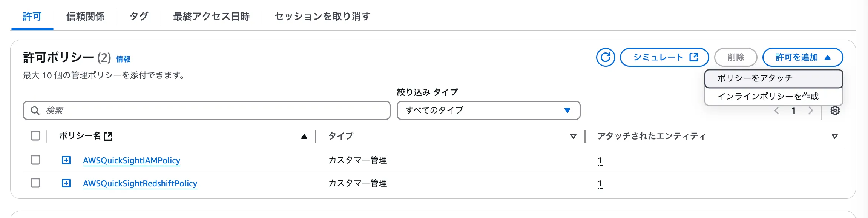
Task: Switch to the 信頼関係 tab
Action: tap(86, 17)
